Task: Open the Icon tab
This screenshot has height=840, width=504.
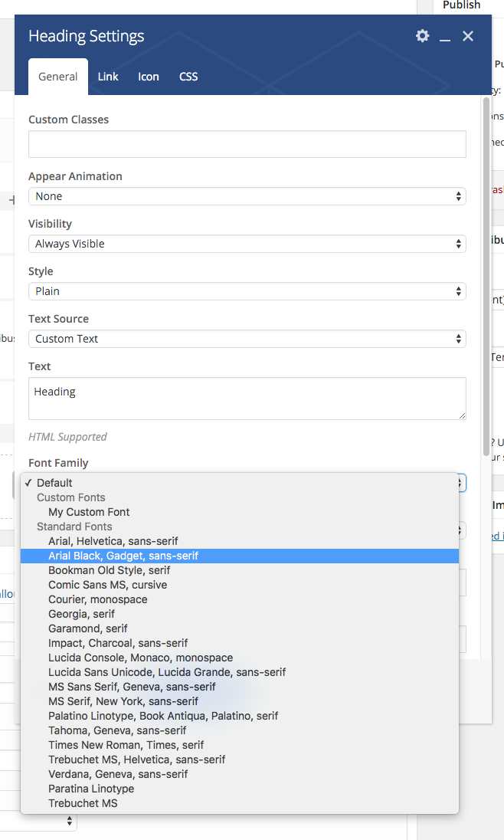Action: point(149,77)
